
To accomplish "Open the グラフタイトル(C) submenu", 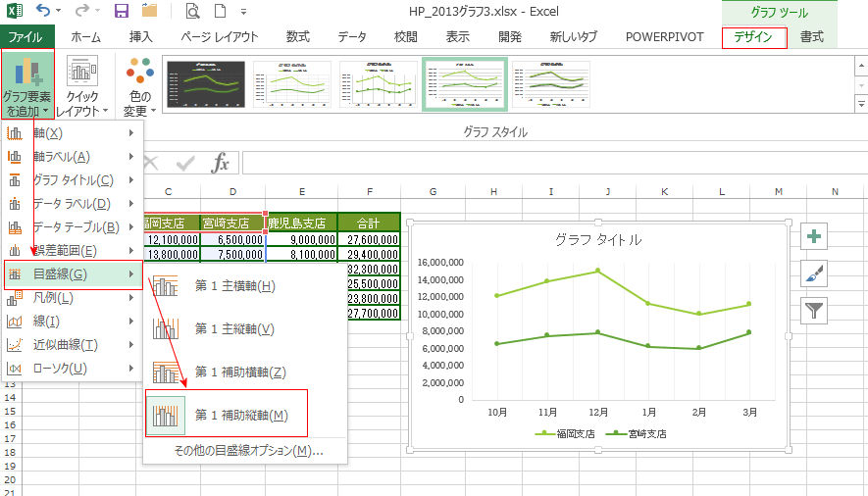I will coord(72,180).
